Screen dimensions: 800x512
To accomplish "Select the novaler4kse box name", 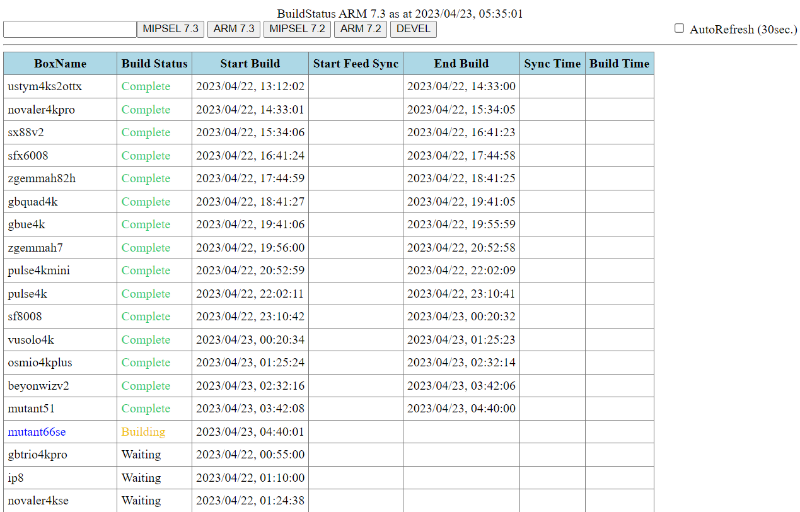I will (38, 501).
